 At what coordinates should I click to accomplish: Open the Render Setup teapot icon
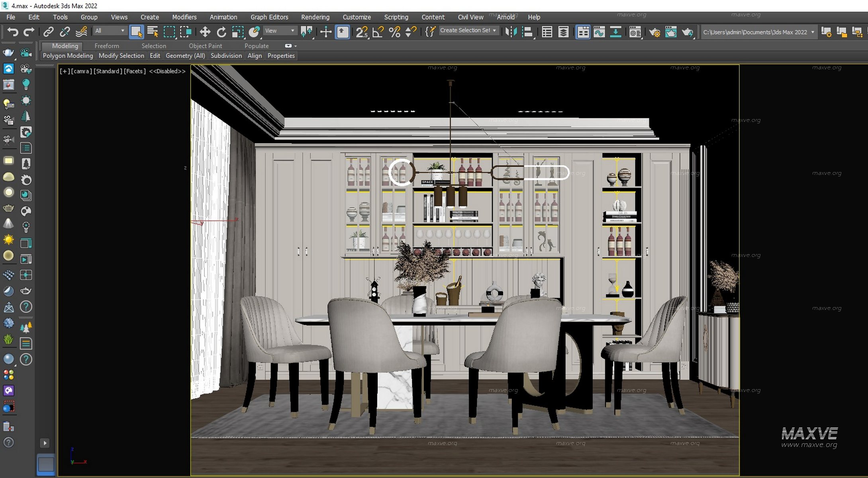tap(654, 32)
